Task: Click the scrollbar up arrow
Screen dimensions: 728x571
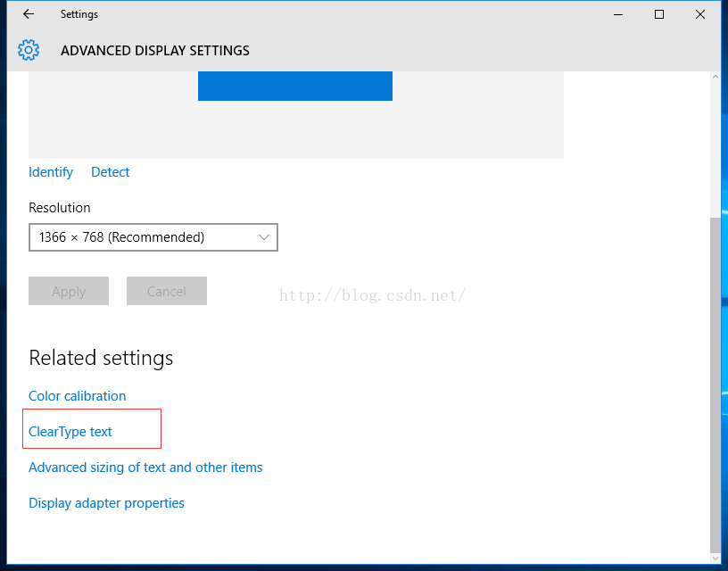Action: (x=716, y=77)
